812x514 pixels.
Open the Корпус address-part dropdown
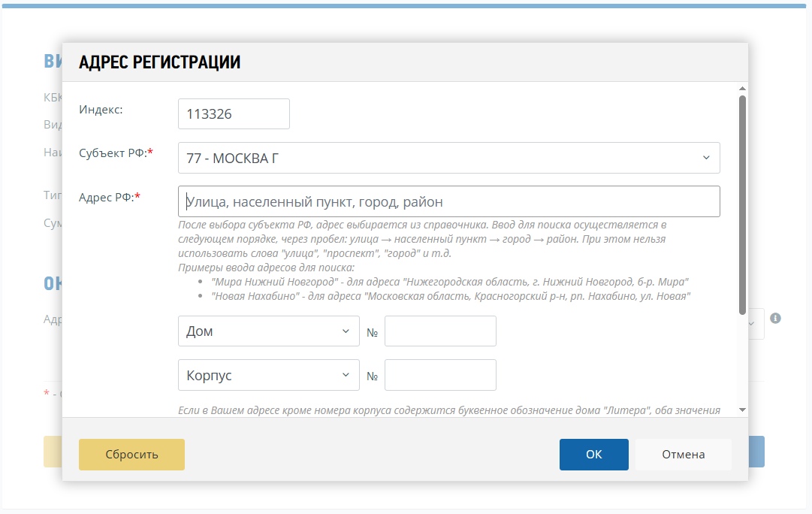point(268,374)
